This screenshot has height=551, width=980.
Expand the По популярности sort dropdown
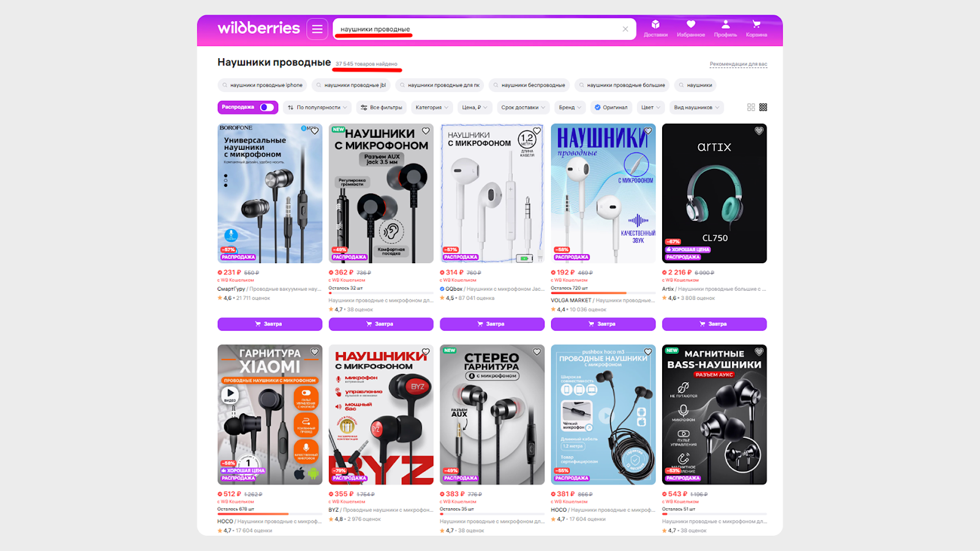tap(317, 107)
